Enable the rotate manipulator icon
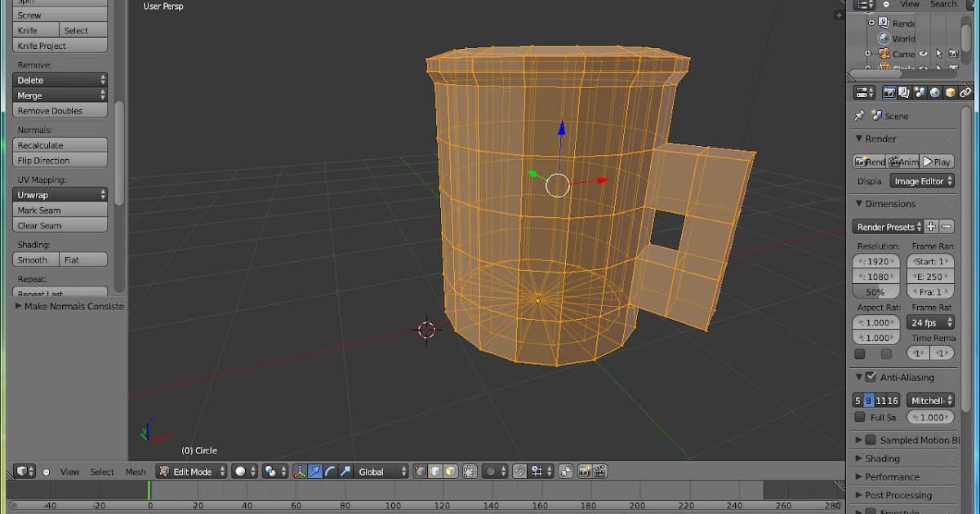This screenshot has height=514, width=980. click(x=330, y=472)
